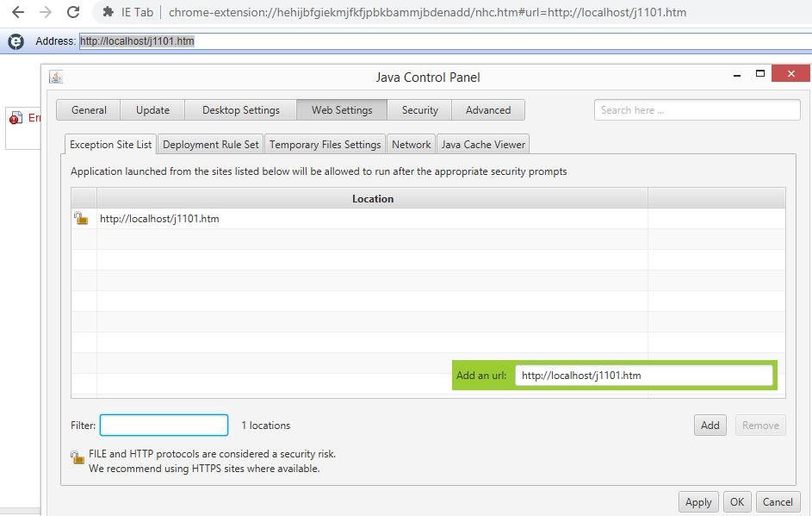
Task: Open the Java Cache Viewer subtab
Action: pos(483,145)
